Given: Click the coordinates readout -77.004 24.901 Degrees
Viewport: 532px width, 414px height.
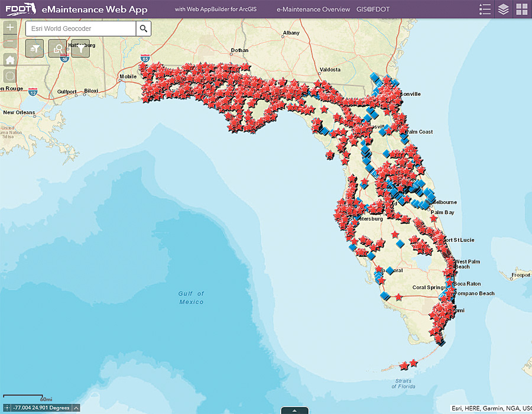Looking at the screenshot, I should 41,408.
